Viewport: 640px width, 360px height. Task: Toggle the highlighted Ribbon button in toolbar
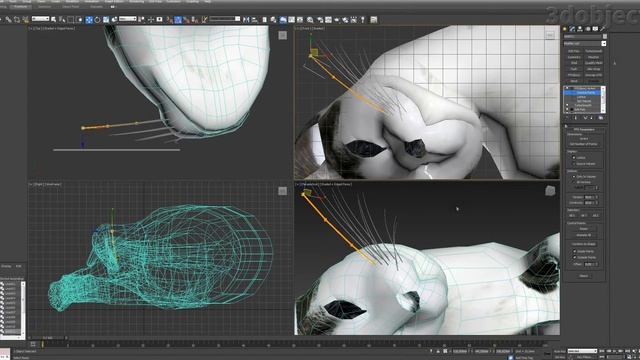pos(282,20)
